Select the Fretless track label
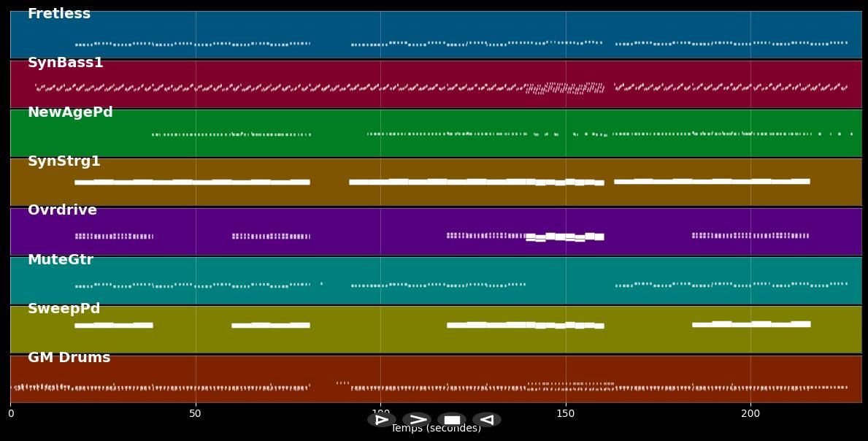Screen dimensions: 868x441 [x=59, y=14]
